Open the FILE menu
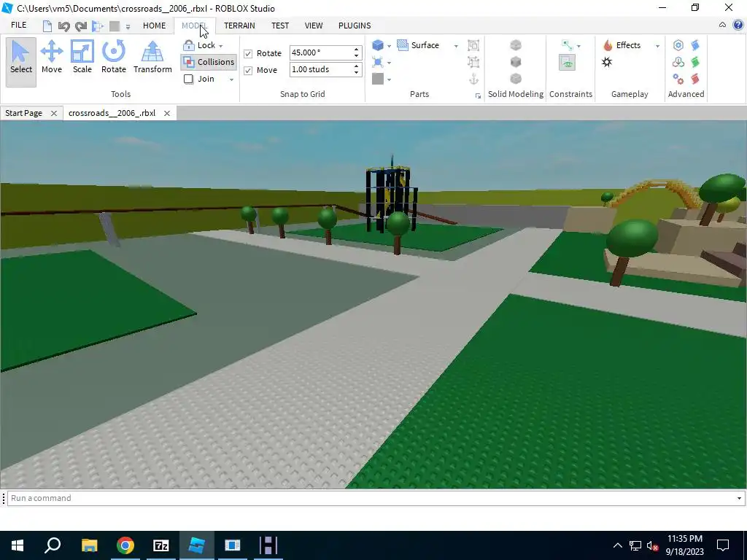The width and height of the screenshot is (747, 560). (x=18, y=26)
